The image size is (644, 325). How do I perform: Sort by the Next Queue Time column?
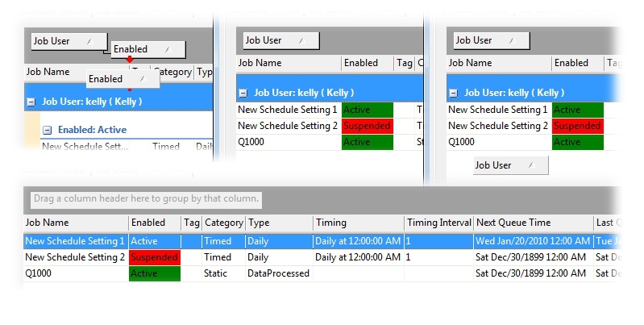click(x=531, y=223)
